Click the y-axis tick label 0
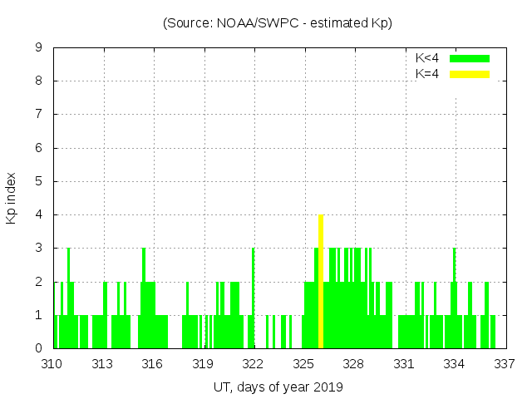Viewport: 532px width, 399px height. [38, 349]
